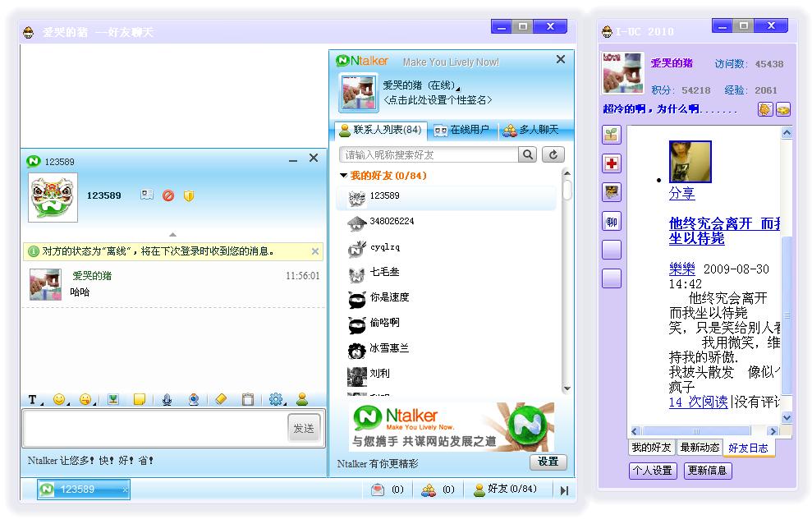
Task: Open the online status dropdown beside 爱哭的猪
Action: (458, 89)
